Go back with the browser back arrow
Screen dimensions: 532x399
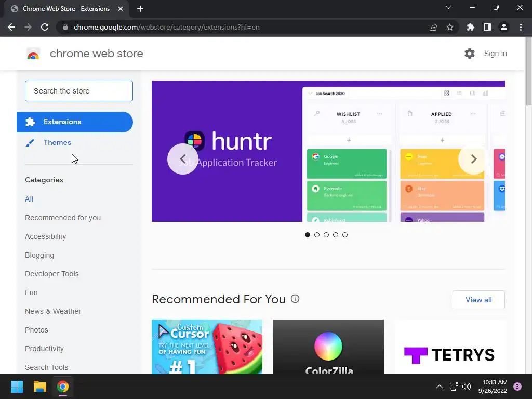tap(11, 27)
